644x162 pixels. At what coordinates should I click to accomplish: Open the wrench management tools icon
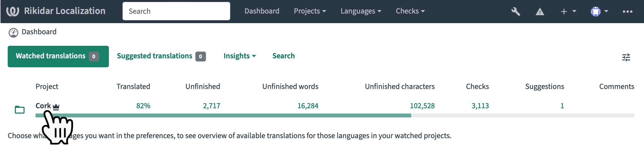click(515, 12)
